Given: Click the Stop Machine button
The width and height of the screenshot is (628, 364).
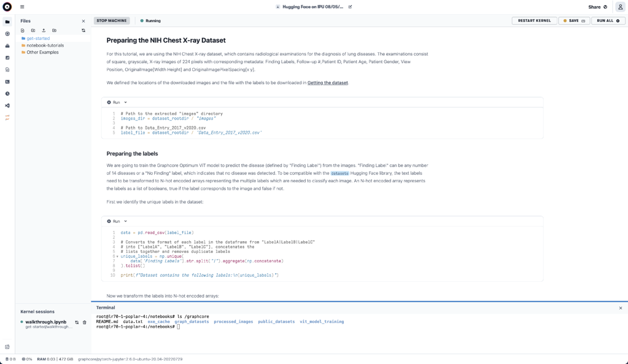Looking at the screenshot, I should tap(112, 21).
